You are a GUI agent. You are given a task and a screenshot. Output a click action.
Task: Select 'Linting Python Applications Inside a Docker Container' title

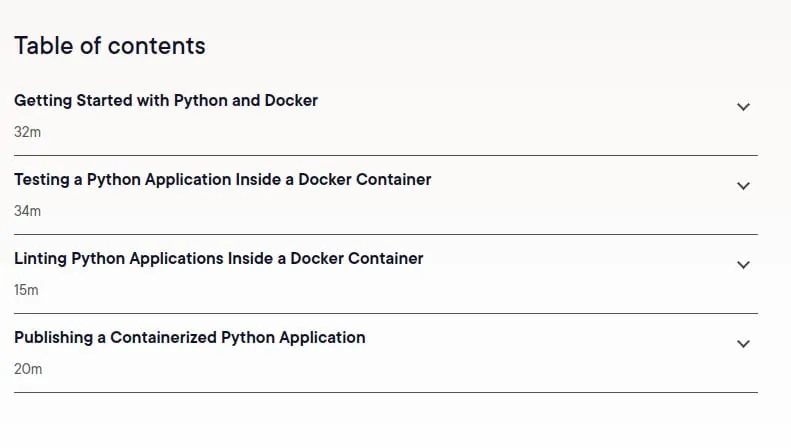[218, 258]
